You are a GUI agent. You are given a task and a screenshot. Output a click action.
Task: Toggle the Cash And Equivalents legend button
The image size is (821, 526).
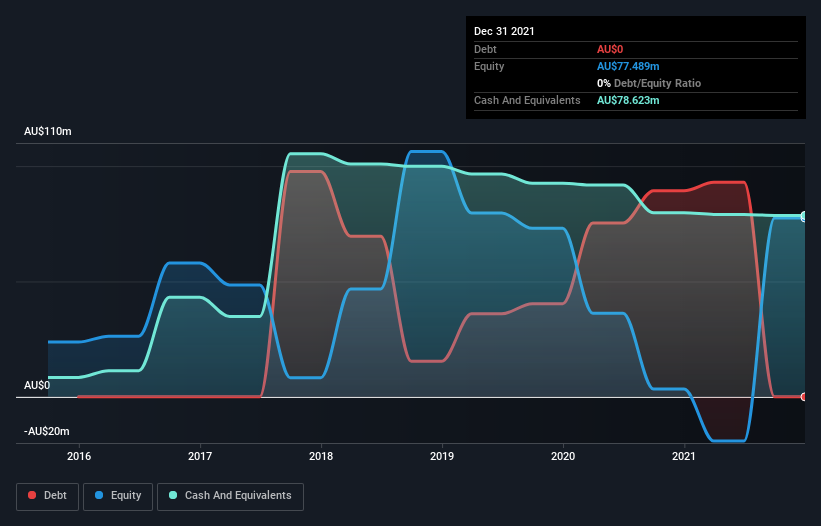tap(230, 496)
